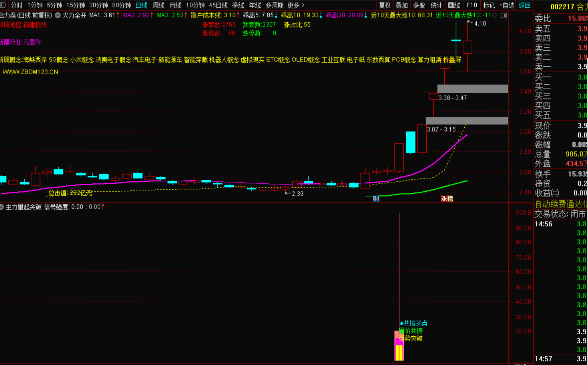Switch to 分时 intraday view
Viewport: 588px width, 365px height.
click(17, 5)
